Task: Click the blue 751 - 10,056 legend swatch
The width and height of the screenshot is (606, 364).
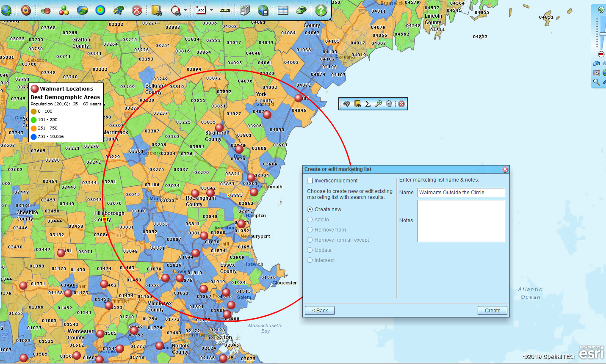Action: pos(33,137)
